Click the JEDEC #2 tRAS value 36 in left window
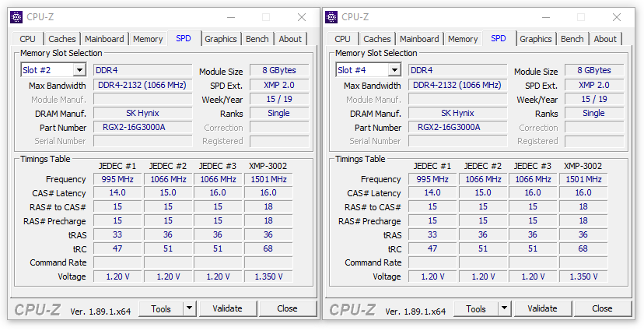The image size is (644, 331). pos(168,234)
